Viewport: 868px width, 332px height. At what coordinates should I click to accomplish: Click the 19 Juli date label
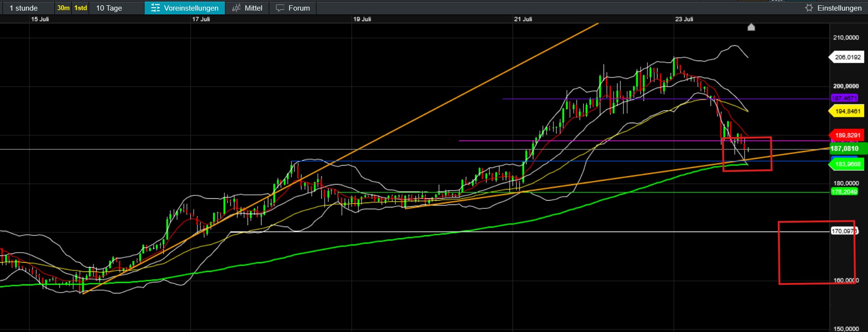click(362, 19)
